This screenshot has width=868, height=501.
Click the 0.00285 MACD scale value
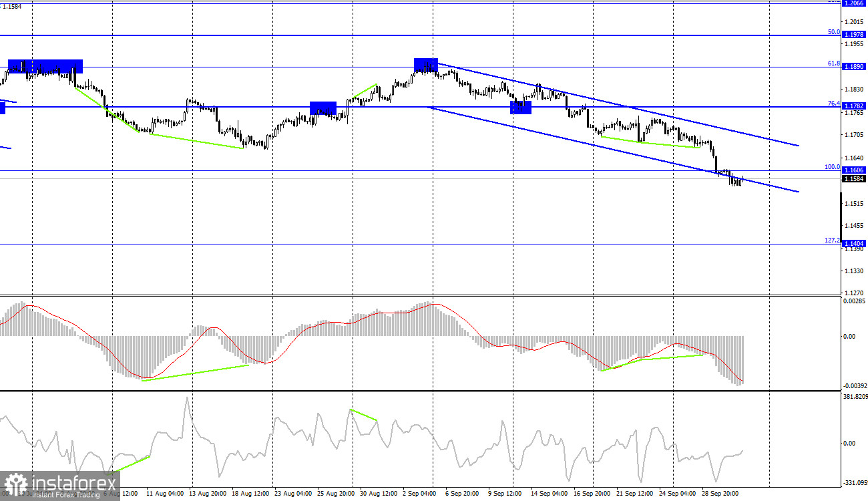click(855, 302)
